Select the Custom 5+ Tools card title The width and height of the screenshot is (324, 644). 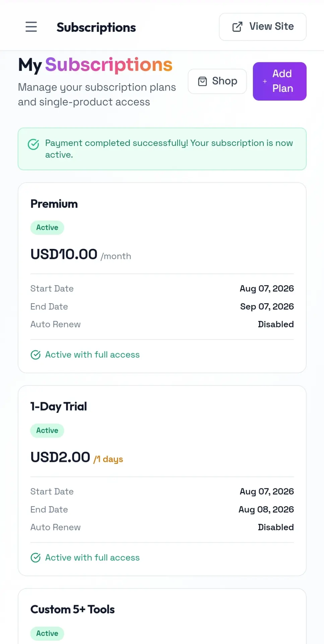coord(72,609)
